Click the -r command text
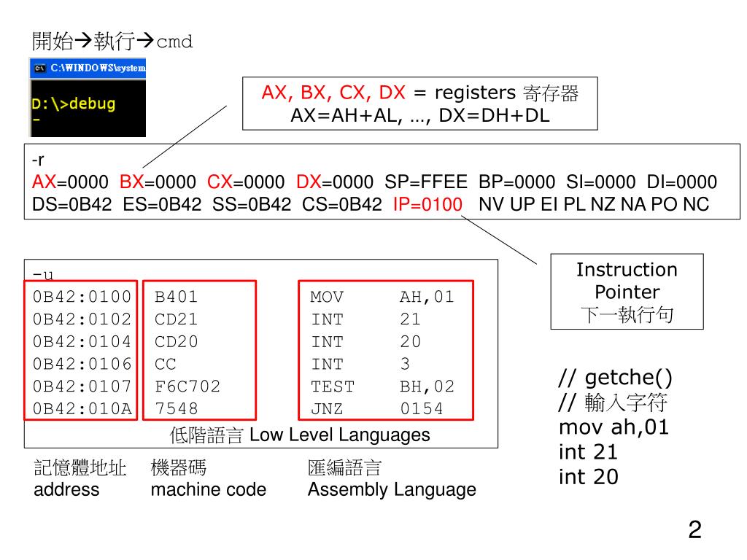This screenshot has height=560, width=747. click(38, 160)
